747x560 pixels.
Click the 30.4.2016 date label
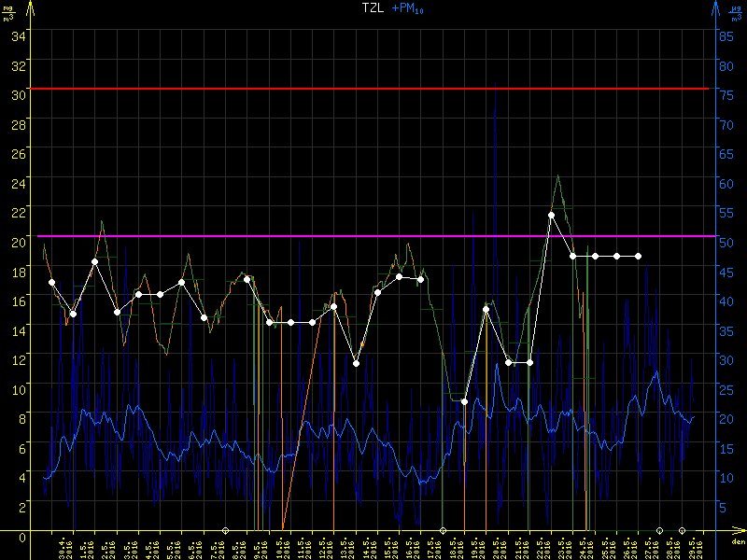click(x=64, y=546)
